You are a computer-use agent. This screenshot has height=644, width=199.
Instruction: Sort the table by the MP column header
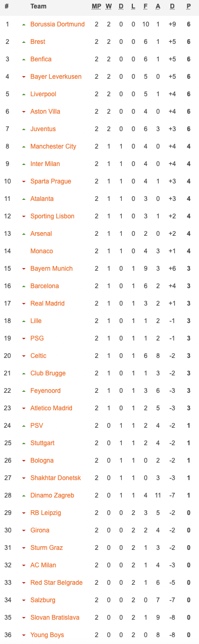click(x=96, y=6)
